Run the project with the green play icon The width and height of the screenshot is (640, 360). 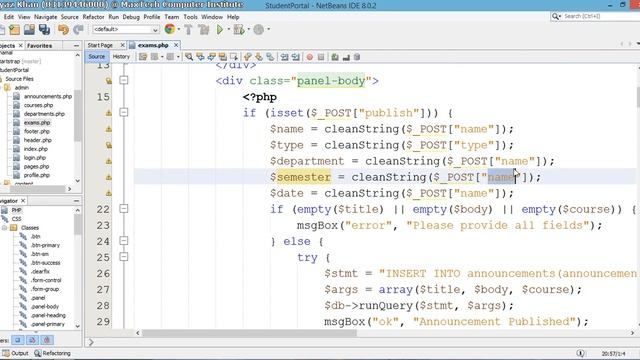tap(220, 29)
